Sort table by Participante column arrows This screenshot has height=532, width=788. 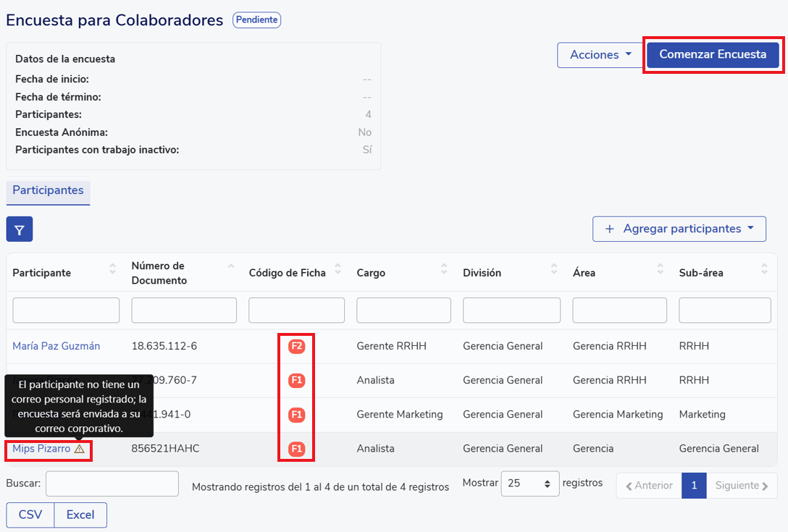point(112,269)
